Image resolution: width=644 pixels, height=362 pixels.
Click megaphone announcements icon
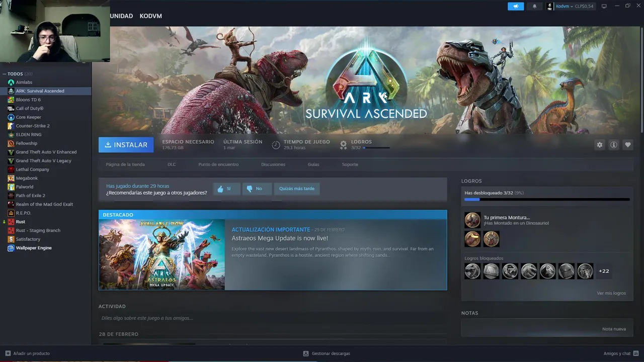coord(516,6)
